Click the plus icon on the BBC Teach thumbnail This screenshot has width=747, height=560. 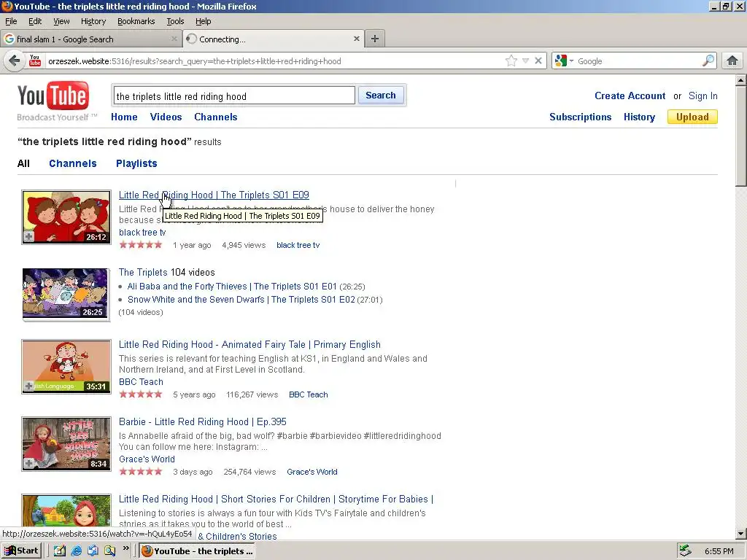coord(29,386)
